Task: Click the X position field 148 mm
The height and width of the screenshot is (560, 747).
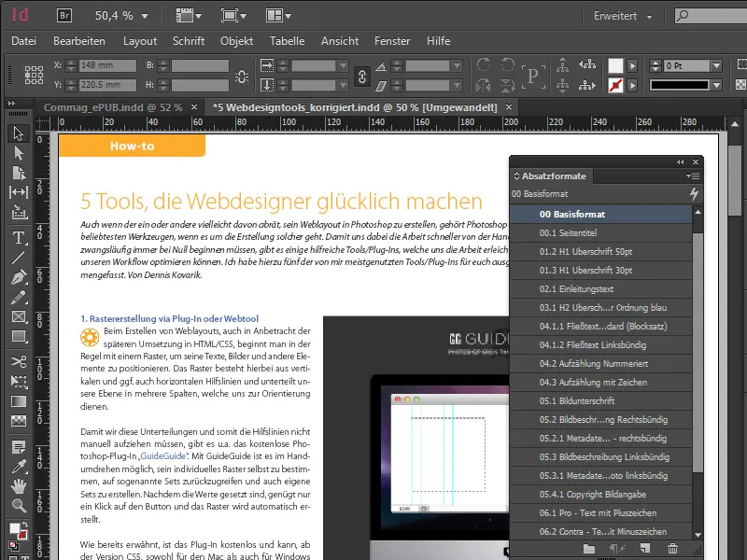Action: (x=107, y=65)
